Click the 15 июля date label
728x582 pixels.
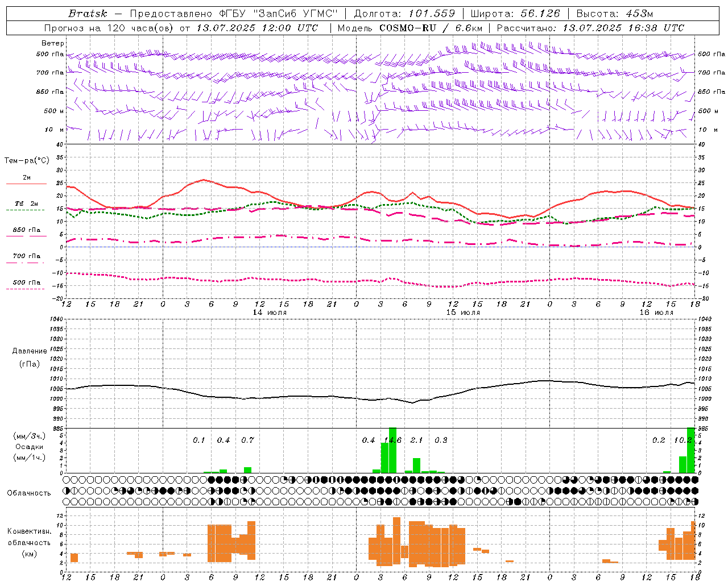coord(463,313)
